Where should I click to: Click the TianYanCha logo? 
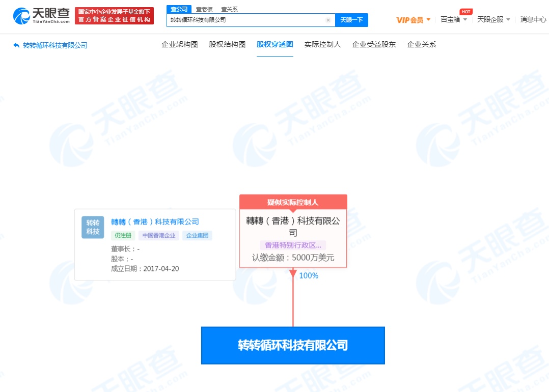click(x=41, y=16)
